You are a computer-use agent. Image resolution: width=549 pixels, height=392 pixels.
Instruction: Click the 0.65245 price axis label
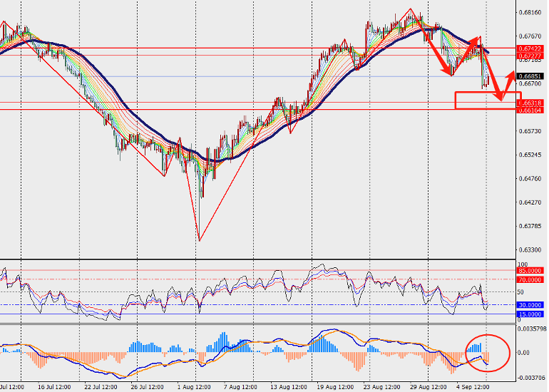pos(530,155)
